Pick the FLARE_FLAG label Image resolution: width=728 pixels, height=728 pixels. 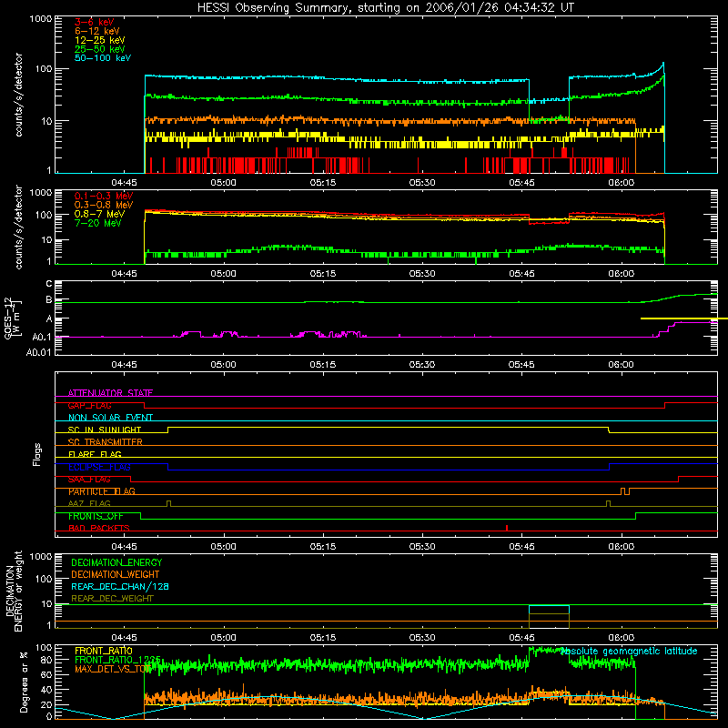pos(95,454)
